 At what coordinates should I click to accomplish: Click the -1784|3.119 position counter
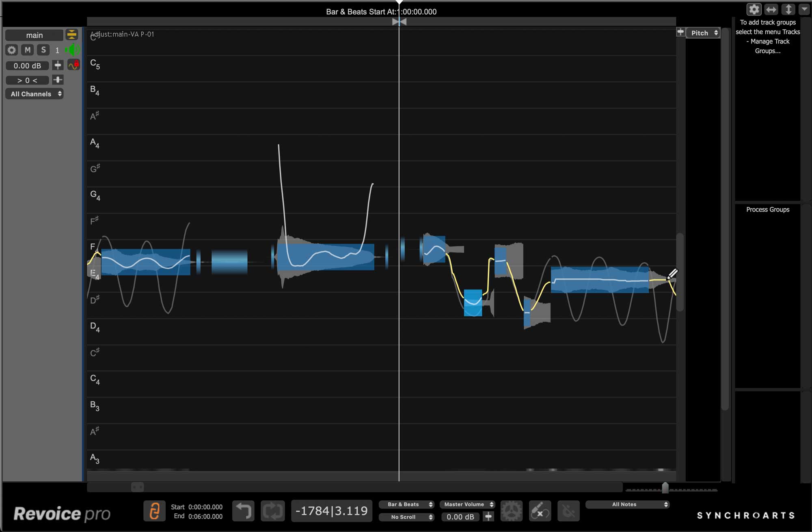coord(332,511)
